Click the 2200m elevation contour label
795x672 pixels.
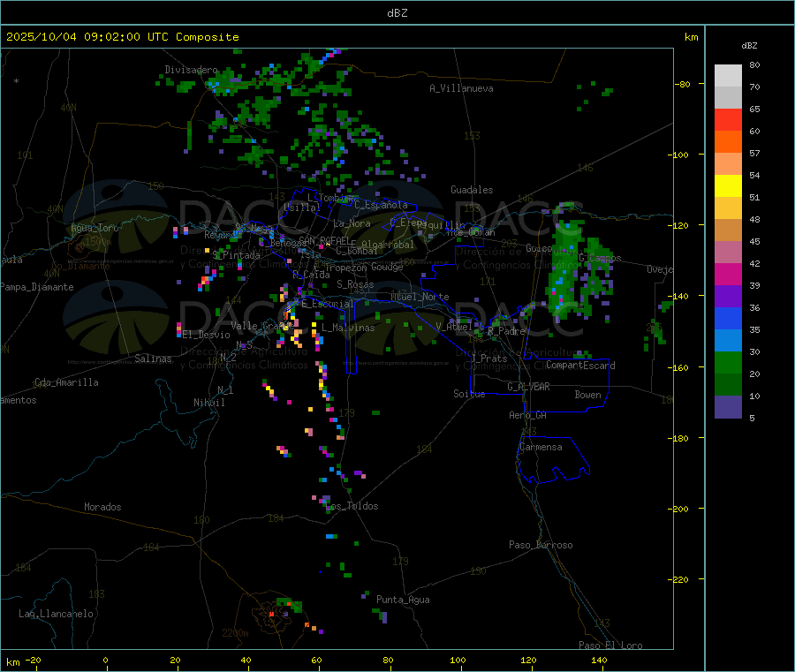[235, 633]
